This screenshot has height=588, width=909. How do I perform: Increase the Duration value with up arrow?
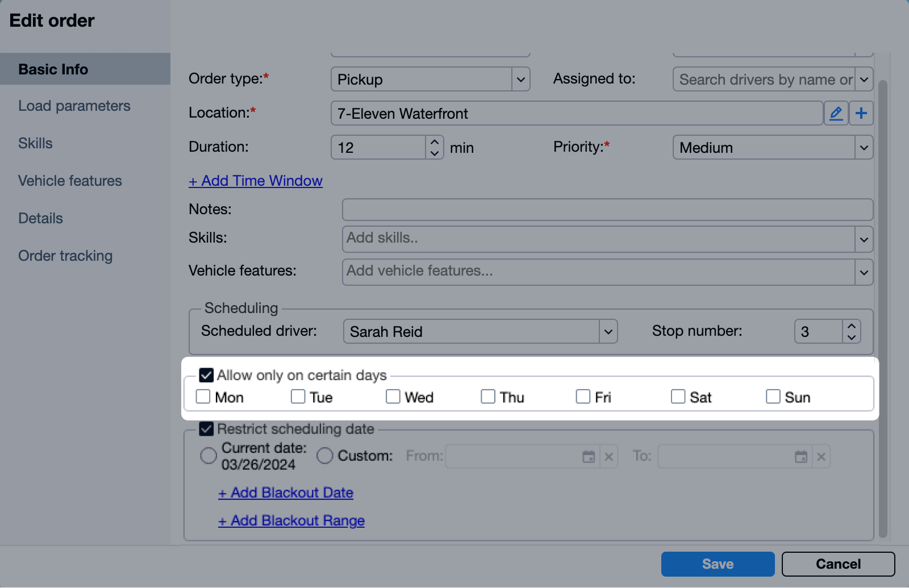[x=435, y=142]
